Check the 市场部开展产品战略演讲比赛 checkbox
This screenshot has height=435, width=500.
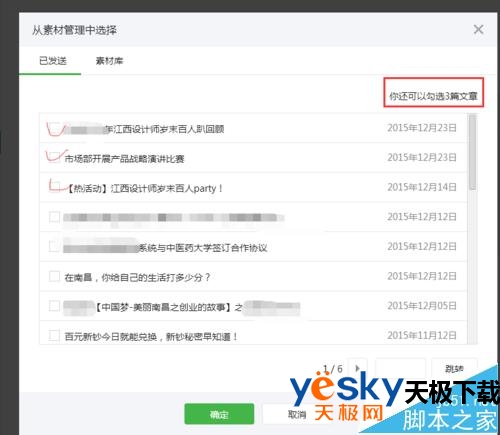pos(55,157)
